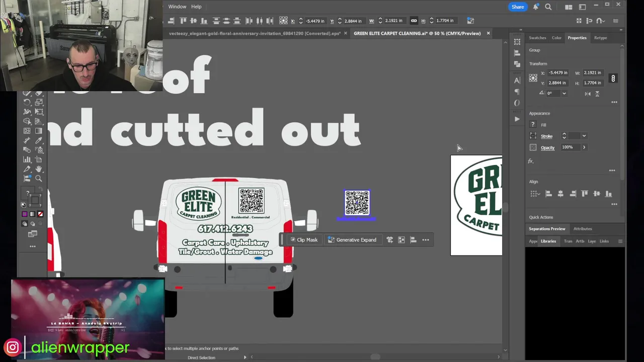Click the Stroke box in toolbox
Image resolution: width=644 pixels, height=362 pixels.
pyautogui.click(x=36, y=201)
